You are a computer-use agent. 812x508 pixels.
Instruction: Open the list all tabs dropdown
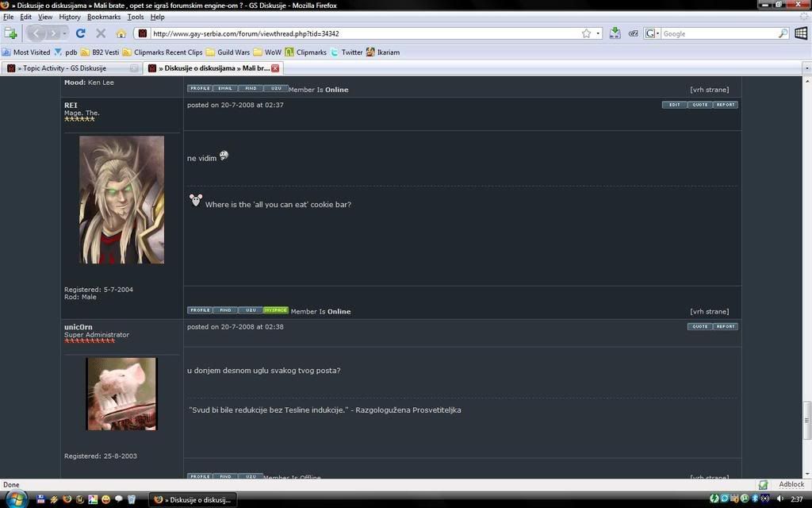pos(806,68)
